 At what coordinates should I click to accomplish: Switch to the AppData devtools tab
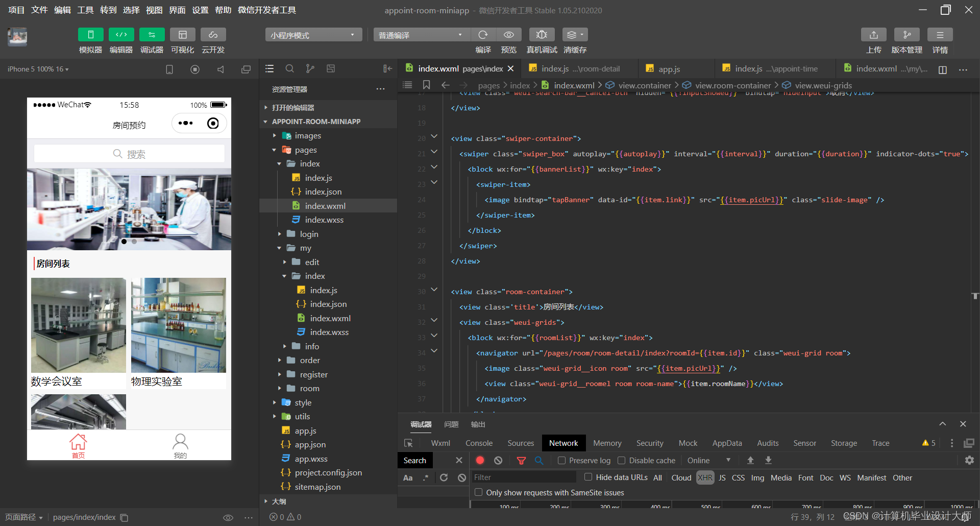727,443
